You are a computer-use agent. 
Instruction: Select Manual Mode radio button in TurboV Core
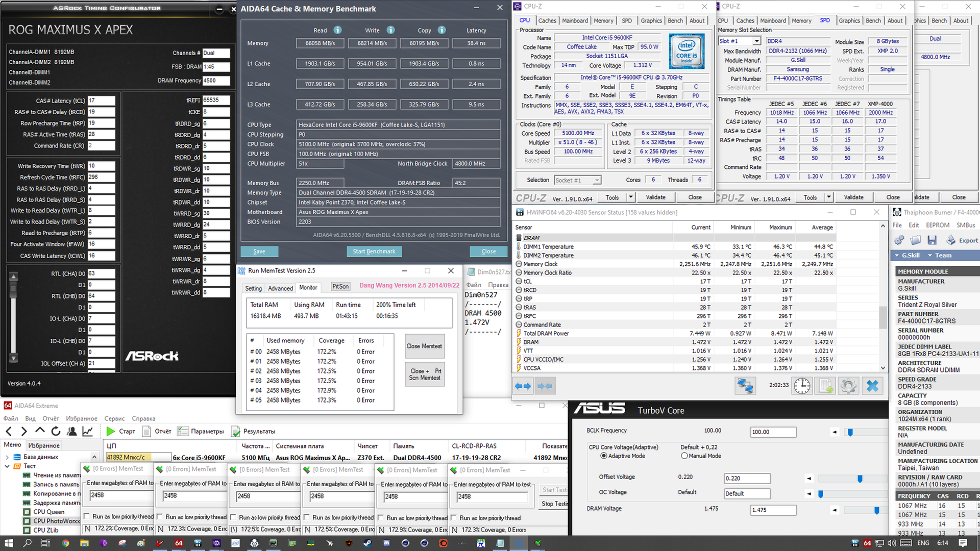tap(684, 456)
